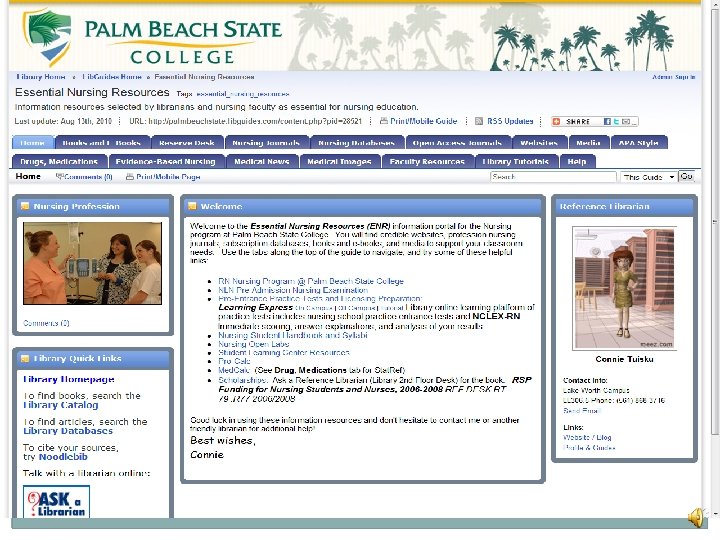Open the This Guide search scope dropdown
The image size is (720, 540).
point(648,177)
